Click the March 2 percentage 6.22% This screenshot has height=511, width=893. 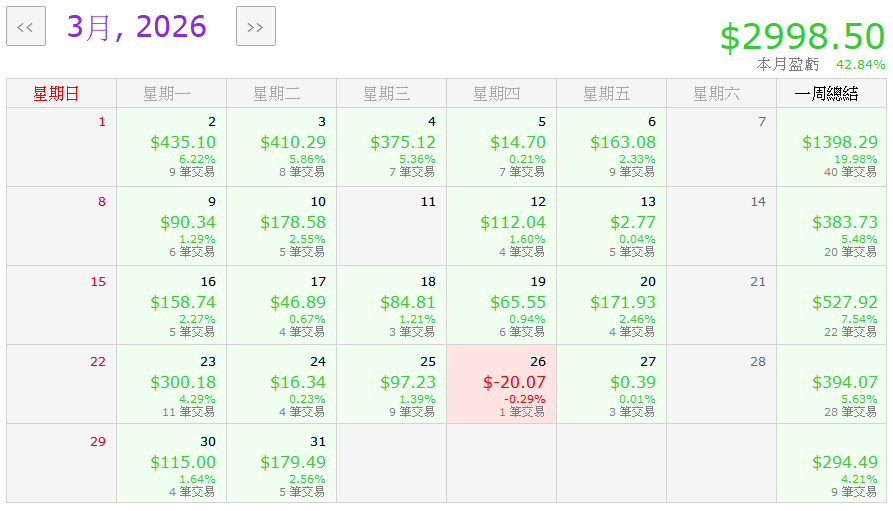[x=197, y=160]
